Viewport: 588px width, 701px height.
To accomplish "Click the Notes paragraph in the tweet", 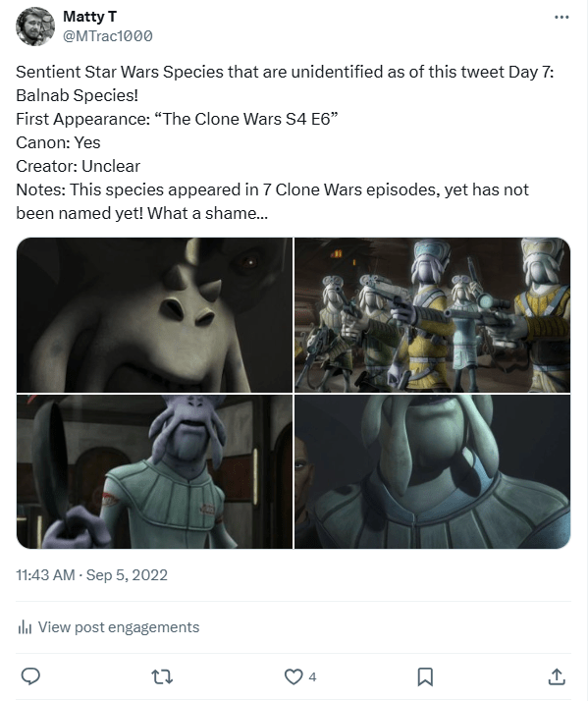I will pos(272,201).
